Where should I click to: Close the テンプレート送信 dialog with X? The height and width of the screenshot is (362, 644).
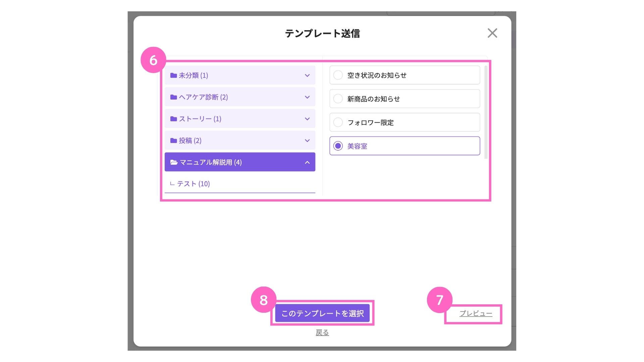click(x=492, y=33)
